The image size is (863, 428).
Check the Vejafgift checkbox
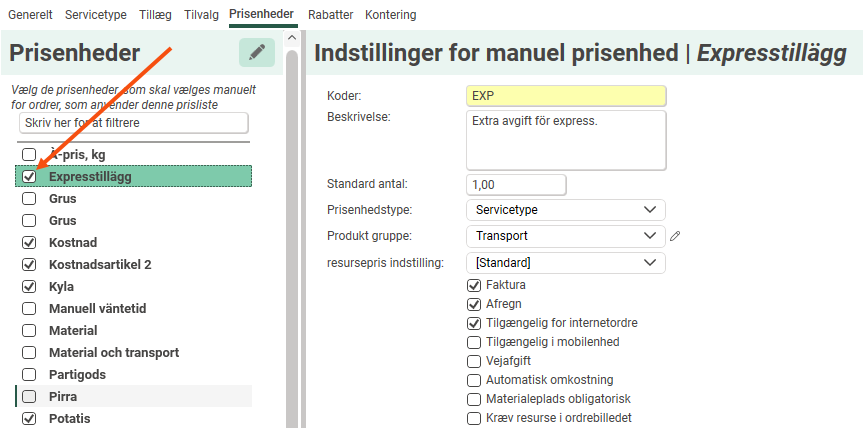coord(474,361)
